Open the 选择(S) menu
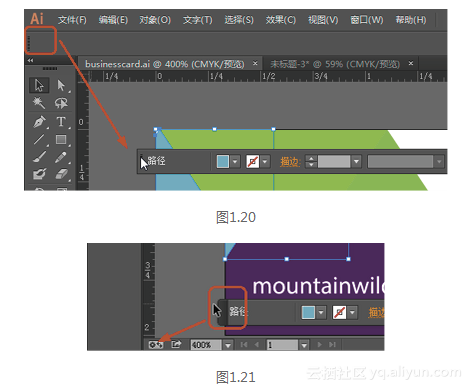 tap(239, 20)
